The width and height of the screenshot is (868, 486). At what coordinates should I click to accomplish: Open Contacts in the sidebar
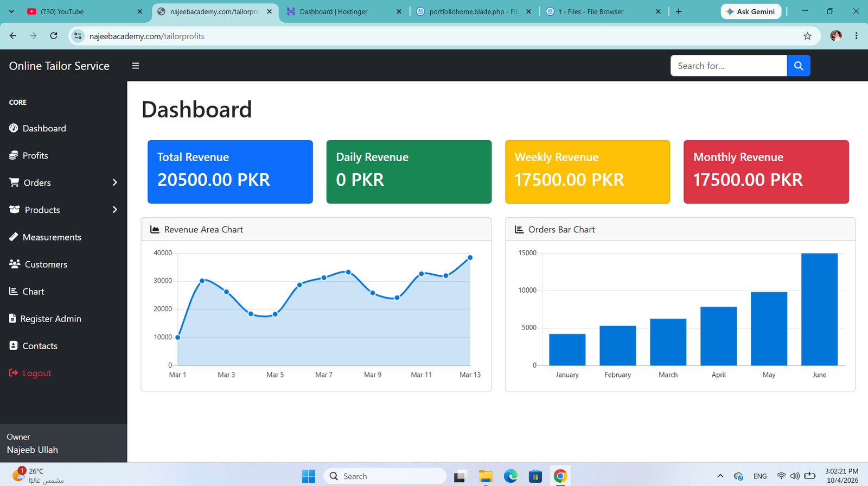point(33,346)
